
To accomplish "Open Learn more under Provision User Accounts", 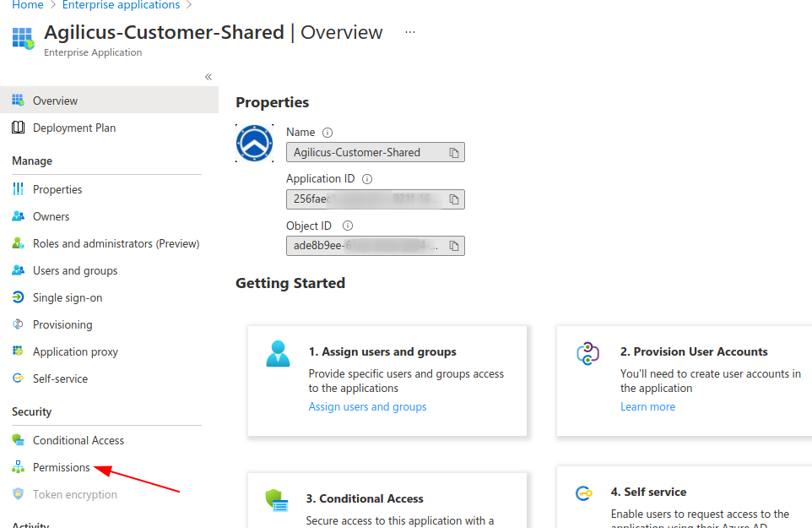I will [x=648, y=406].
